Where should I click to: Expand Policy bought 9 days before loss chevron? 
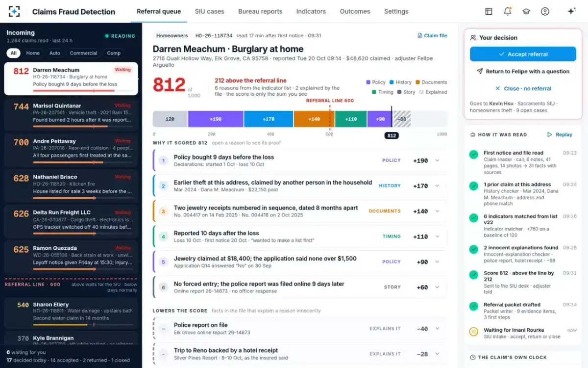click(437, 160)
